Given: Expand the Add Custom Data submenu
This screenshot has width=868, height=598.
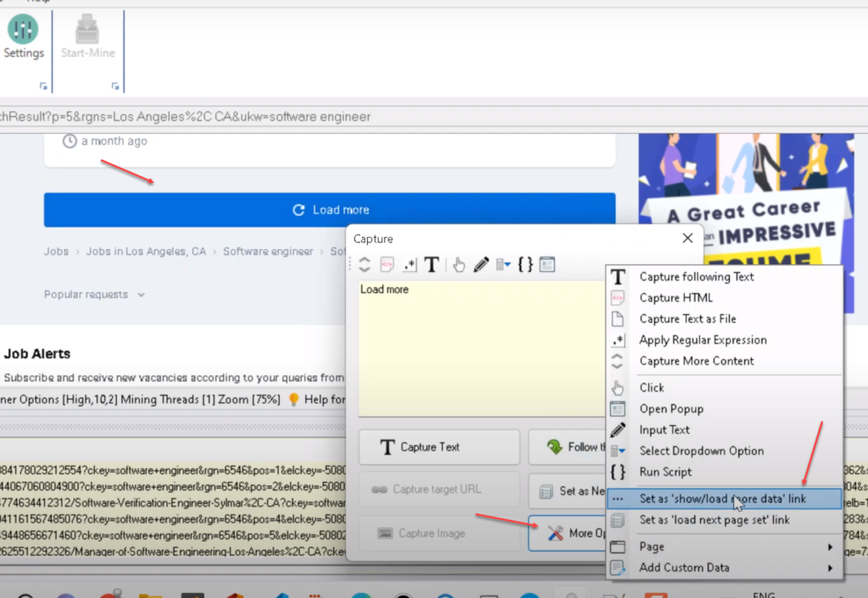Looking at the screenshot, I should pyautogui.click(x=725, y=568).
